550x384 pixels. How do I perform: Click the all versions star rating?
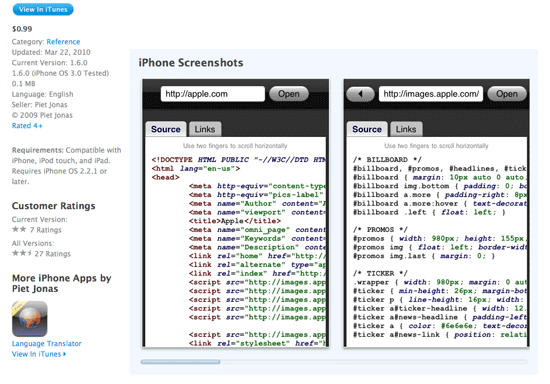click(x=22, y=253)
